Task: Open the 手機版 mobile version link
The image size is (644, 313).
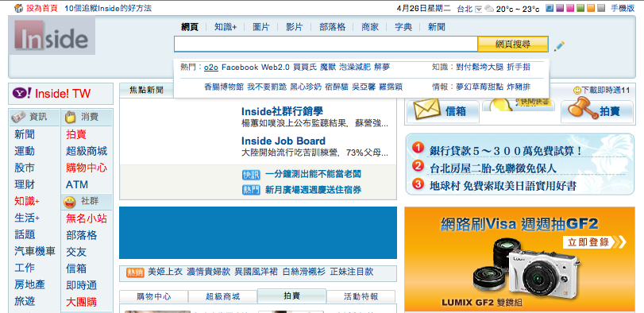Action: coord(623,8)
